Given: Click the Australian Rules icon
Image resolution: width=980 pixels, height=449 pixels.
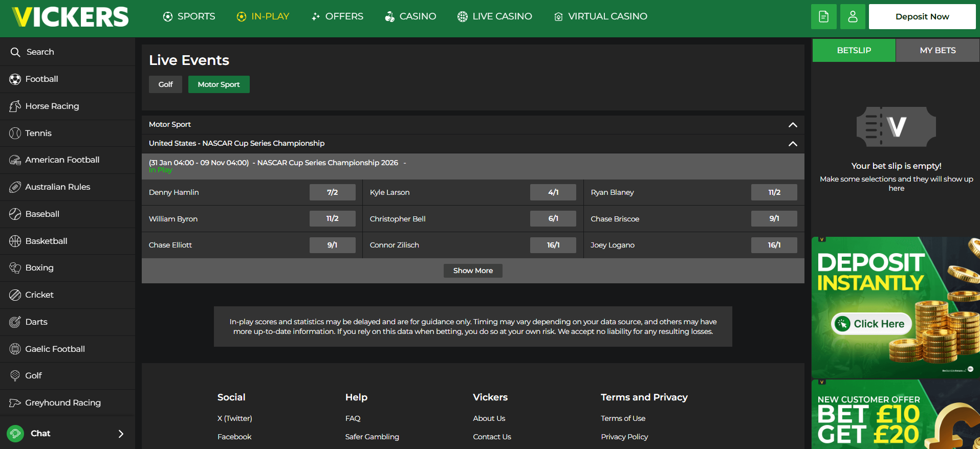Looking at the screenshot, I should (15, 187).
